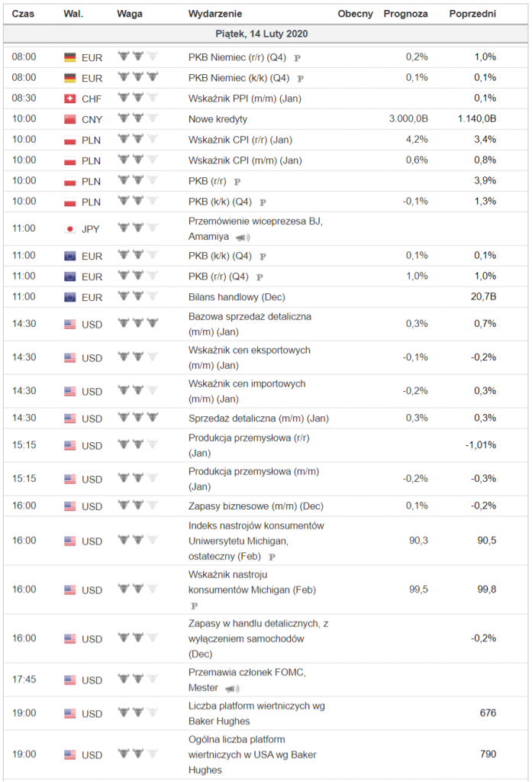Open the Nowe kredyty event
This screenshot has height=782, width=532.
218,119
